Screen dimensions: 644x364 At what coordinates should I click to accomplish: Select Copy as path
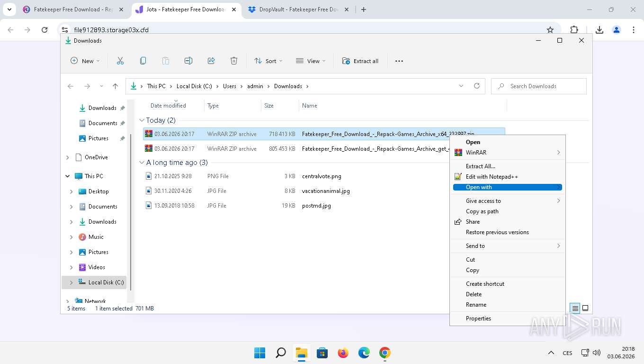pos(507,211)
